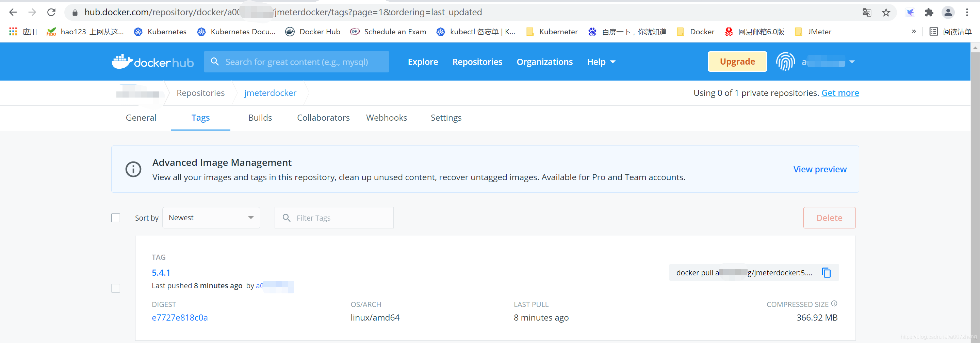
Task: Open the Apps grid bookmark
Action: [x=23, y=32]
